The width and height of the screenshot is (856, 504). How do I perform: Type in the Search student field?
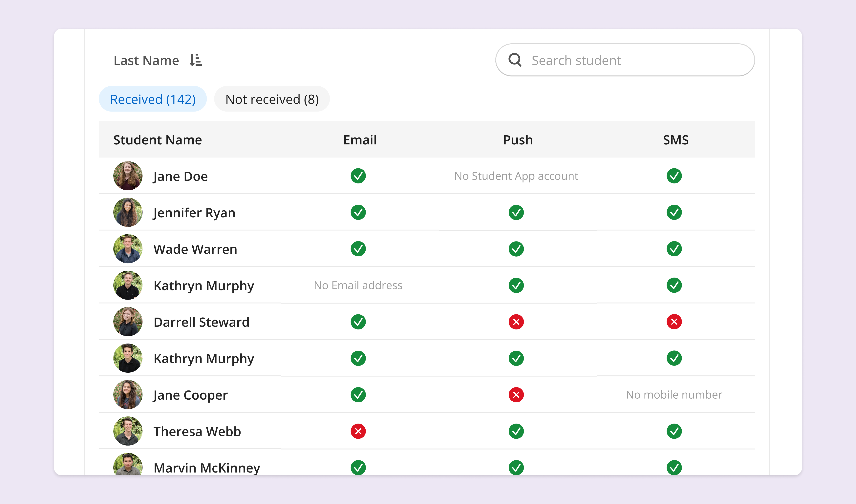632,60
